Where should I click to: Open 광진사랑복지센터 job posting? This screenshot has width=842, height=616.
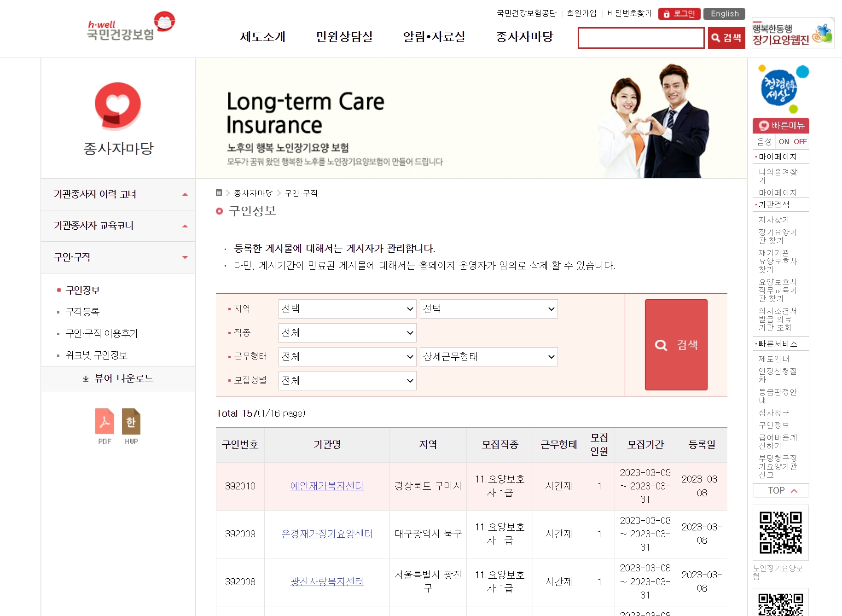[x=327, y=581]
